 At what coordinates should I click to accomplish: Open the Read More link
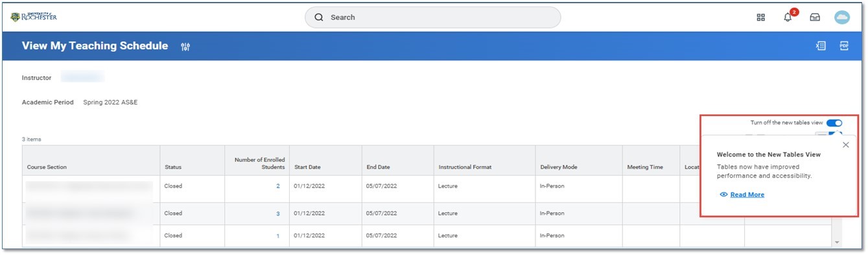coord(747,195)
